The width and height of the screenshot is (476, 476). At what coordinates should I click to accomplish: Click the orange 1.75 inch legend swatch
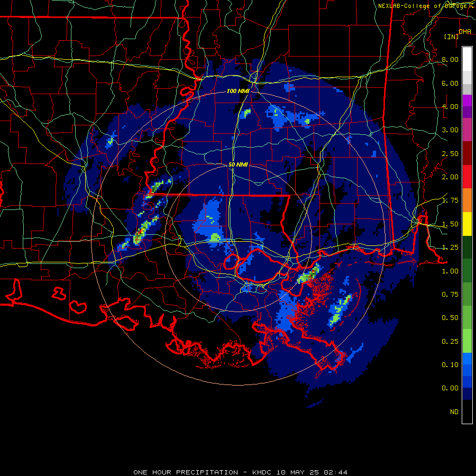click(467, 200)
